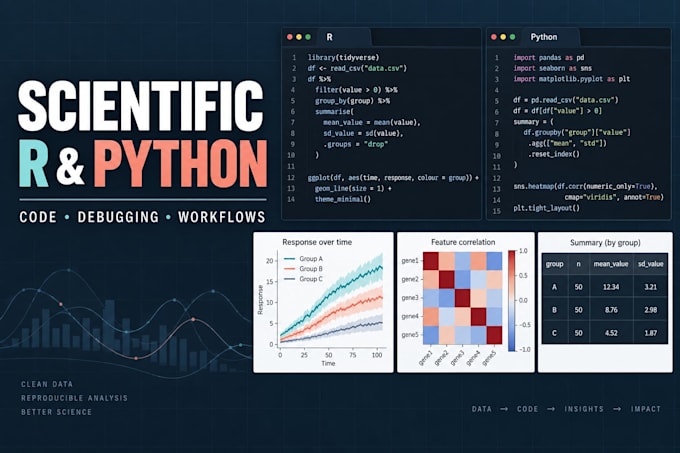Click the mean_value column header
This screenshot has height=453, width=680.
(x=611, y=264)
